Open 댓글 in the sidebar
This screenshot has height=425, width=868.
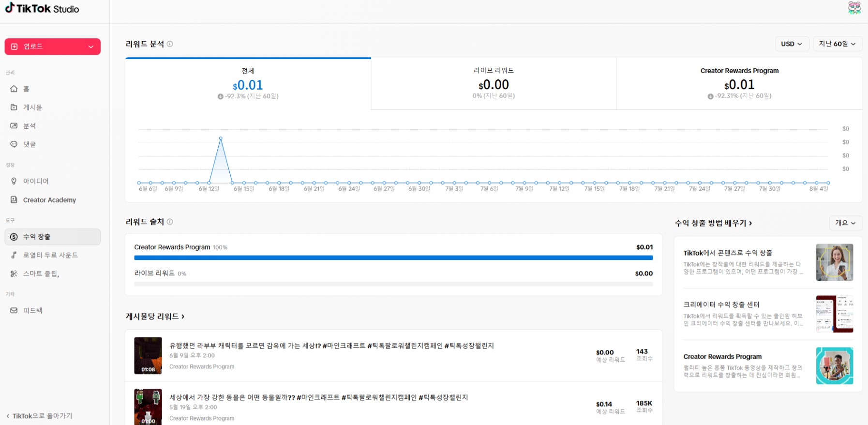coord(52,144)
